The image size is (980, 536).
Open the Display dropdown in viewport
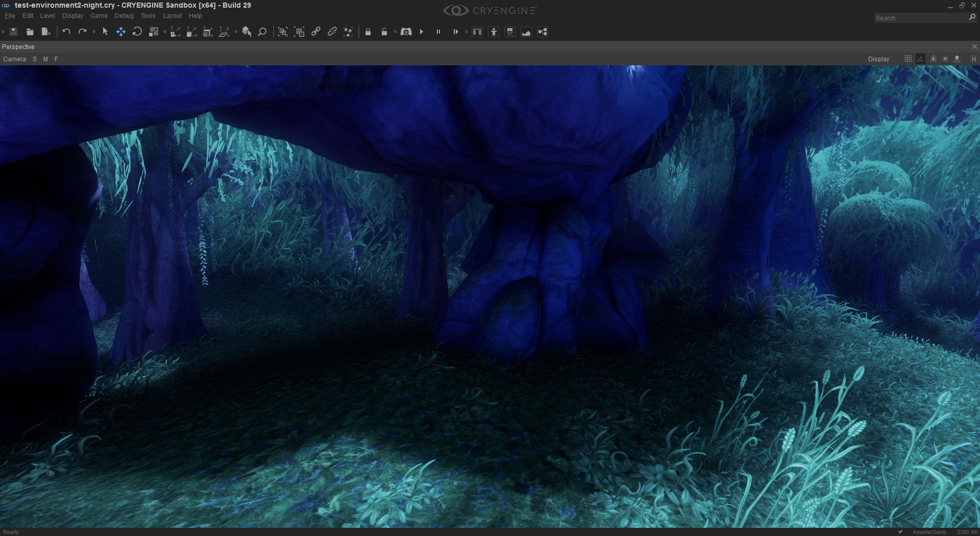878,59
